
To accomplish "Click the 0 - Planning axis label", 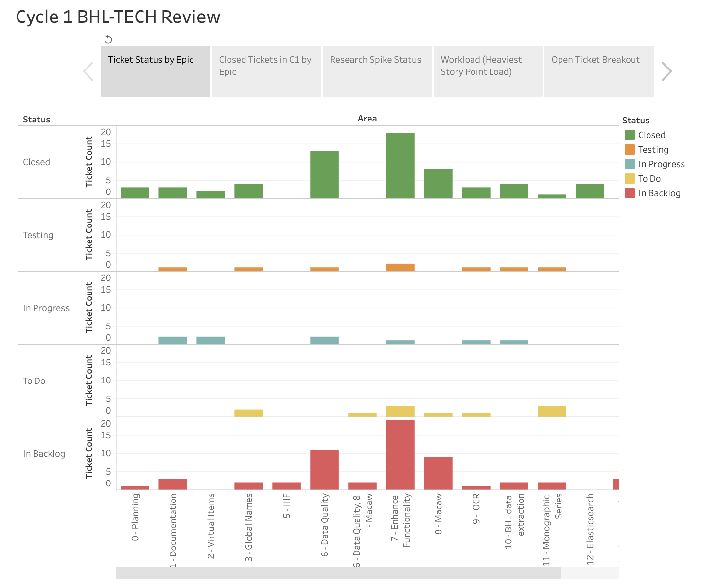I will (x=136, y=517).
